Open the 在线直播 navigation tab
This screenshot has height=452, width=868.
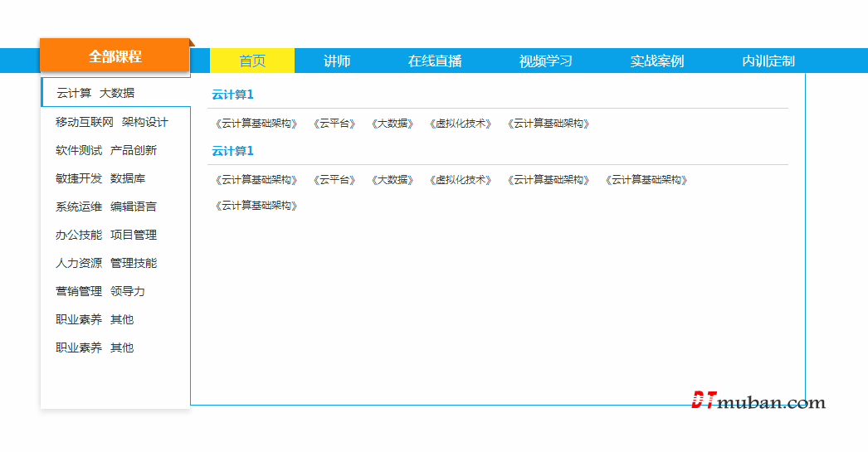coord(435,61)
